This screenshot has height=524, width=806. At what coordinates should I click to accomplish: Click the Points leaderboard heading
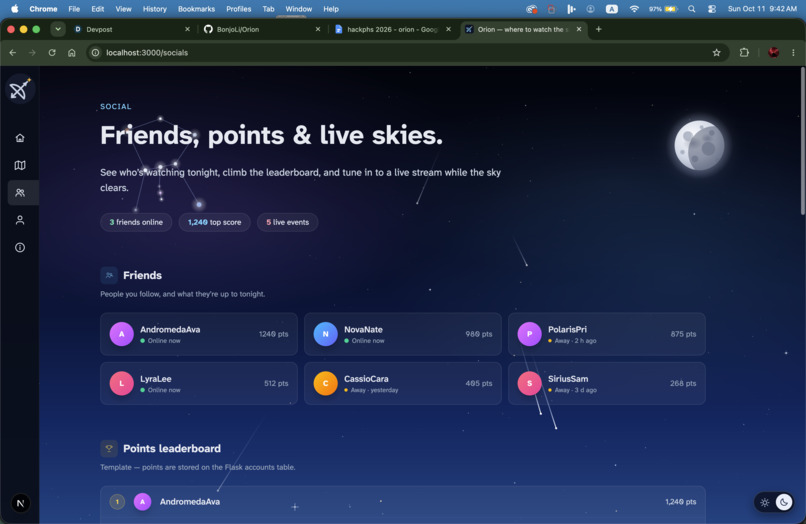tap(172, 448)
